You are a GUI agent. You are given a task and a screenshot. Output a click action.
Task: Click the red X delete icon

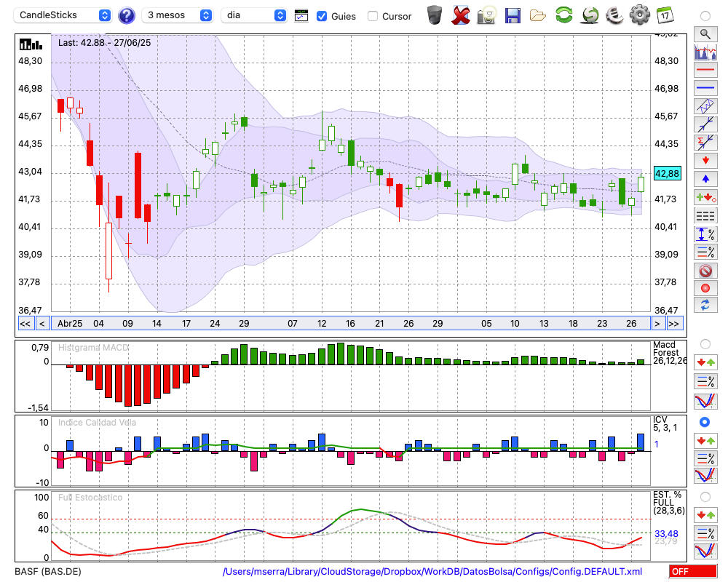(x=461, y=15)
